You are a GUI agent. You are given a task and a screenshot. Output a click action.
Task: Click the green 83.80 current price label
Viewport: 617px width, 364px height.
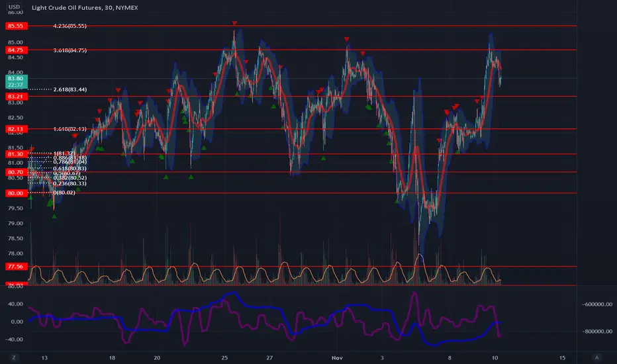click(16, 81)
